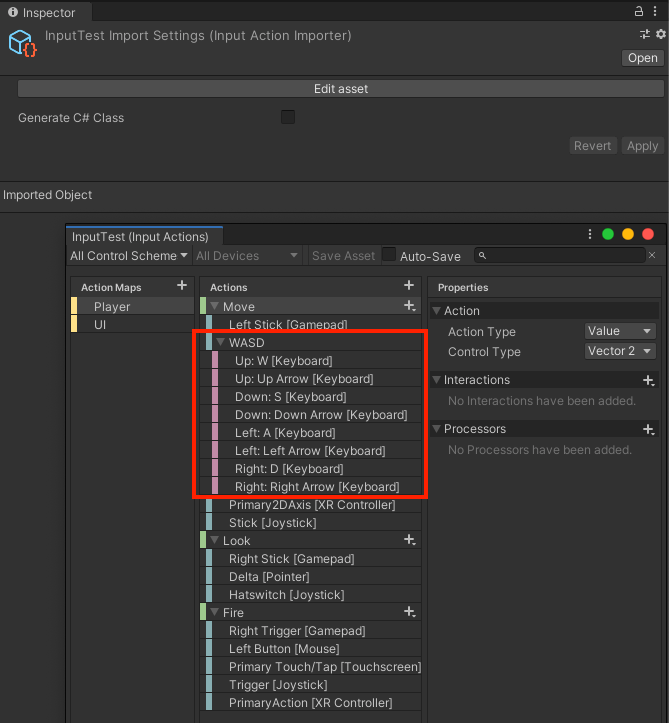Click the green window button

(608, 234)
